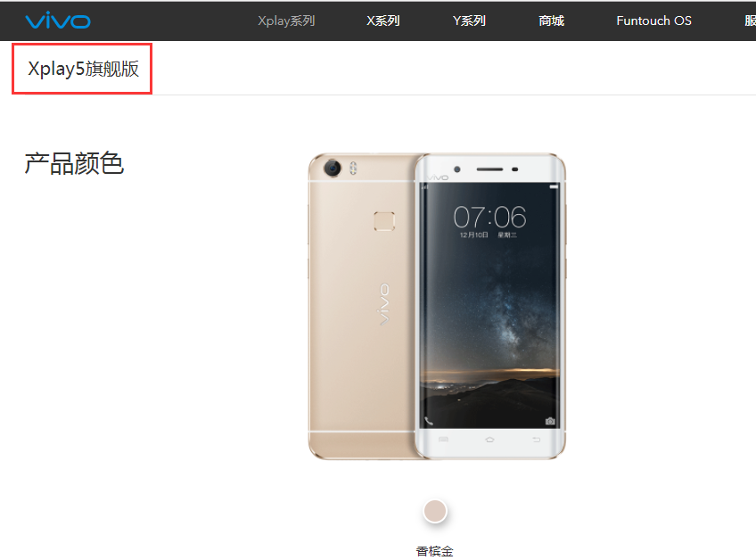Screen dimensions: 756x560
Task: Click the vivo logo in header
Action: [x=58, y=21]
